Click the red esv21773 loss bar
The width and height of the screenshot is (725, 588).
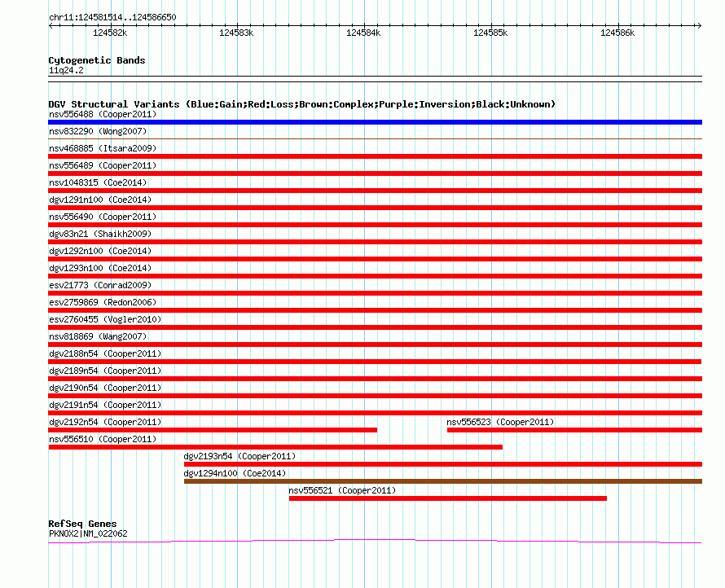point(375,293)
